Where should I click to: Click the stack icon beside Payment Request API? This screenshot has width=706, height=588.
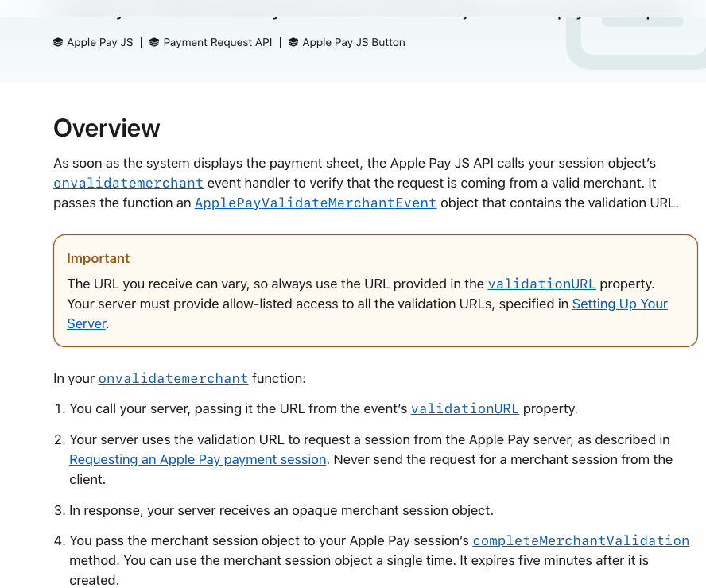coord(154,42)
